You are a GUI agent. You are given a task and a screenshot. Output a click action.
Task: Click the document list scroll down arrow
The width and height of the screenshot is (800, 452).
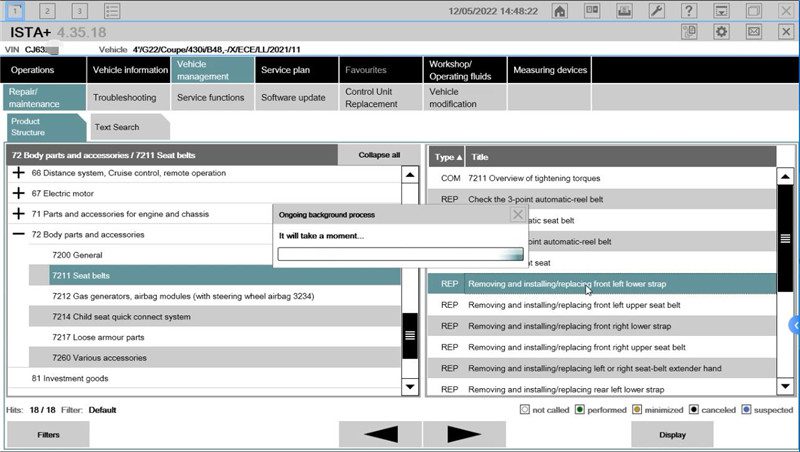785,386
